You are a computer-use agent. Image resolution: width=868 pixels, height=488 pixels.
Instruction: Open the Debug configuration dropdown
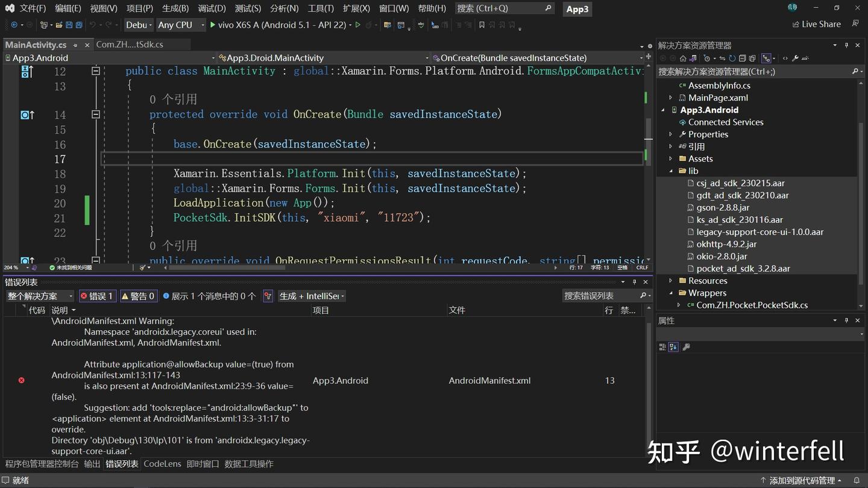tap(138, 25)
